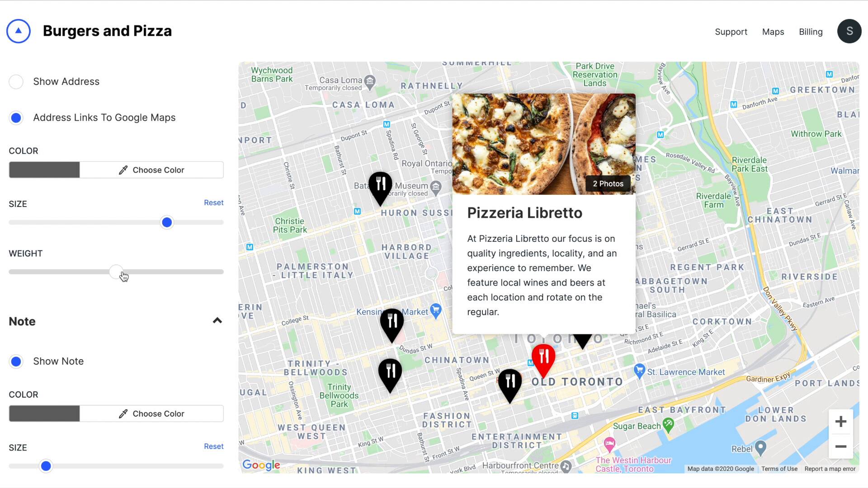Open Choose Color for address
This screenshot has height=488, width=868.
click(152, 170)
